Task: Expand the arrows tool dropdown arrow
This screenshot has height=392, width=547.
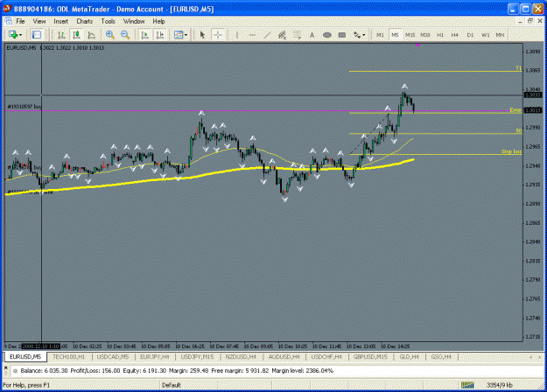Action: point(364,35)
